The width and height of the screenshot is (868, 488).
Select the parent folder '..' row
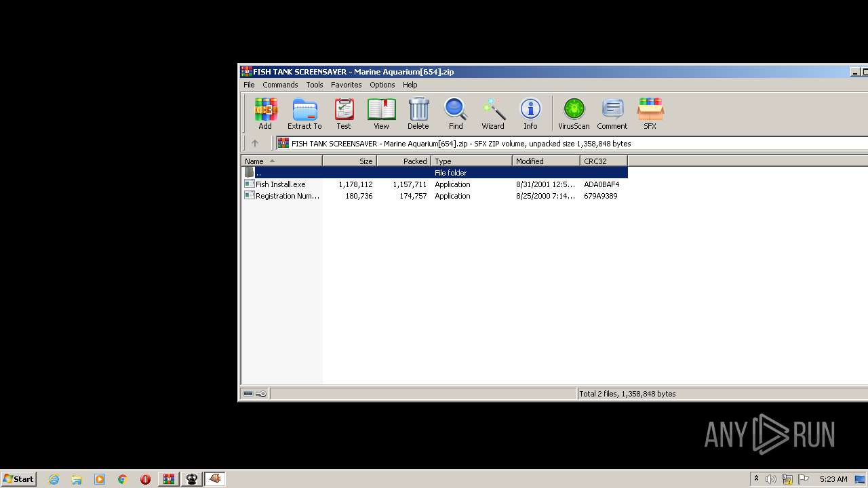[435, 173]
